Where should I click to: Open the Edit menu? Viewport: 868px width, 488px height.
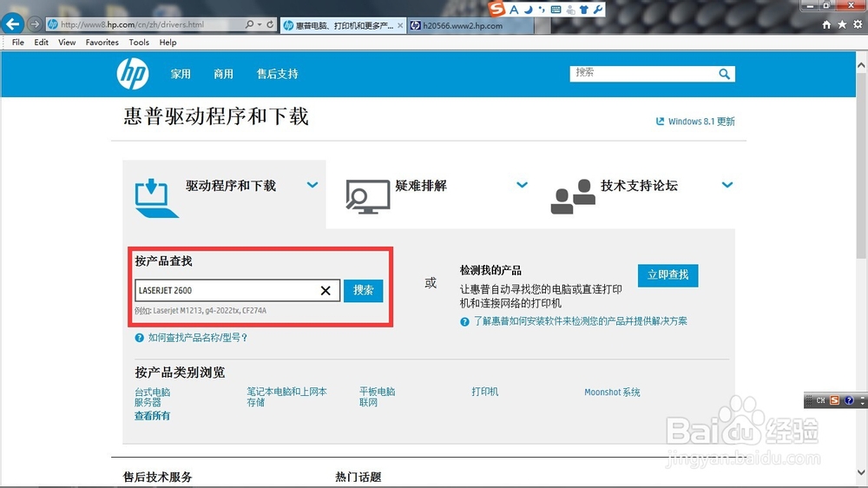(41, 42)
